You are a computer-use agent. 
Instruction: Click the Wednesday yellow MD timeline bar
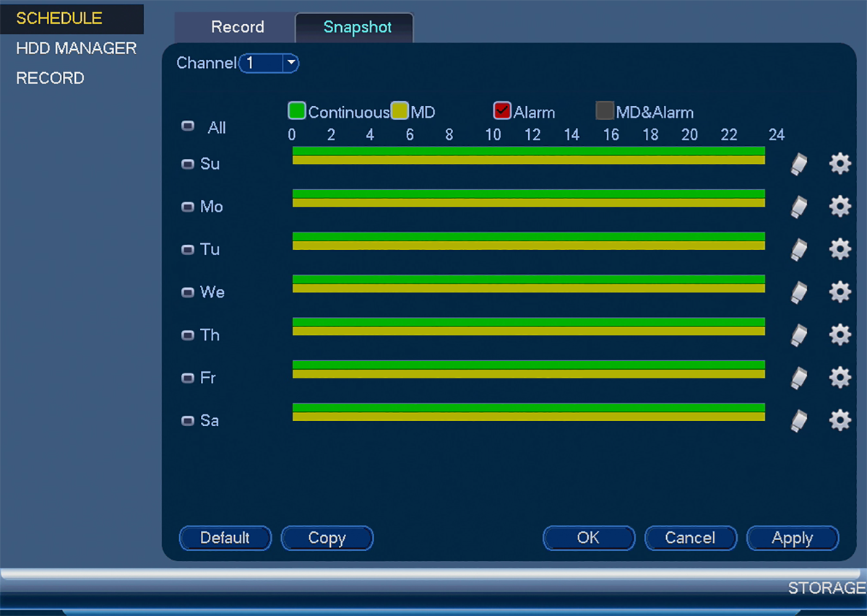[528, 288]
